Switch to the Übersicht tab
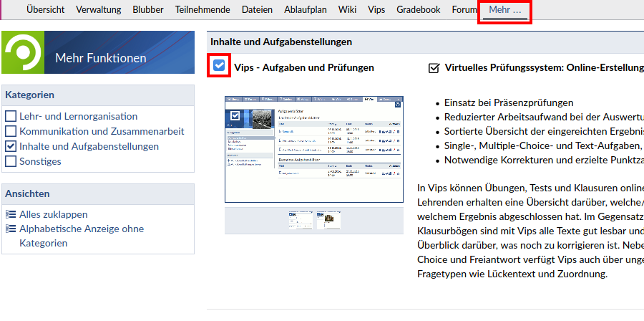644x321 pixels. 45,10
